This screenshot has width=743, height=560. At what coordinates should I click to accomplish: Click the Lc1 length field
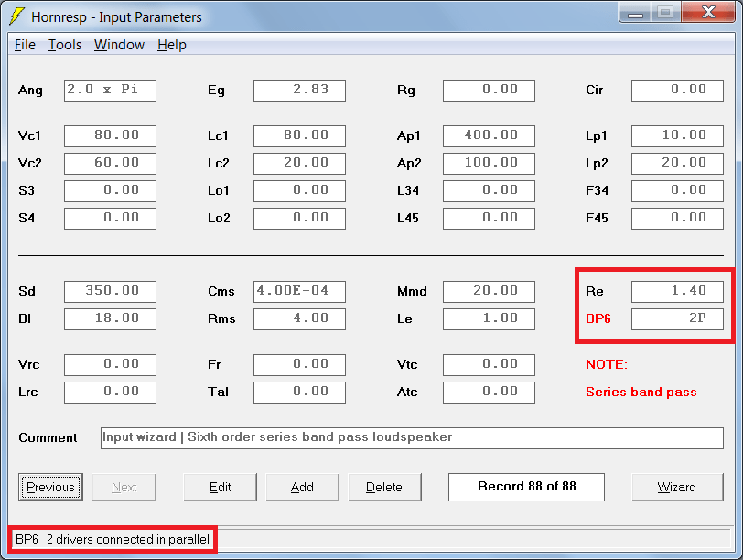[x=299, y=136]
